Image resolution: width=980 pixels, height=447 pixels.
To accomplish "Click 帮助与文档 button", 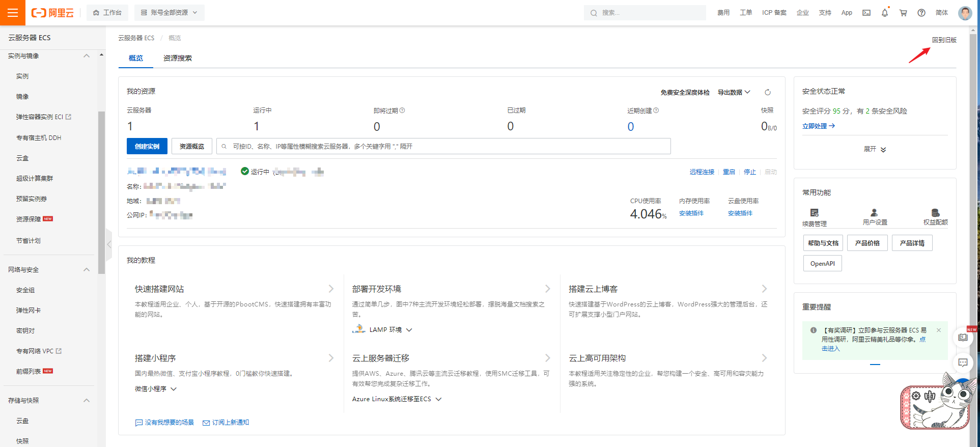I will [823, 243].
